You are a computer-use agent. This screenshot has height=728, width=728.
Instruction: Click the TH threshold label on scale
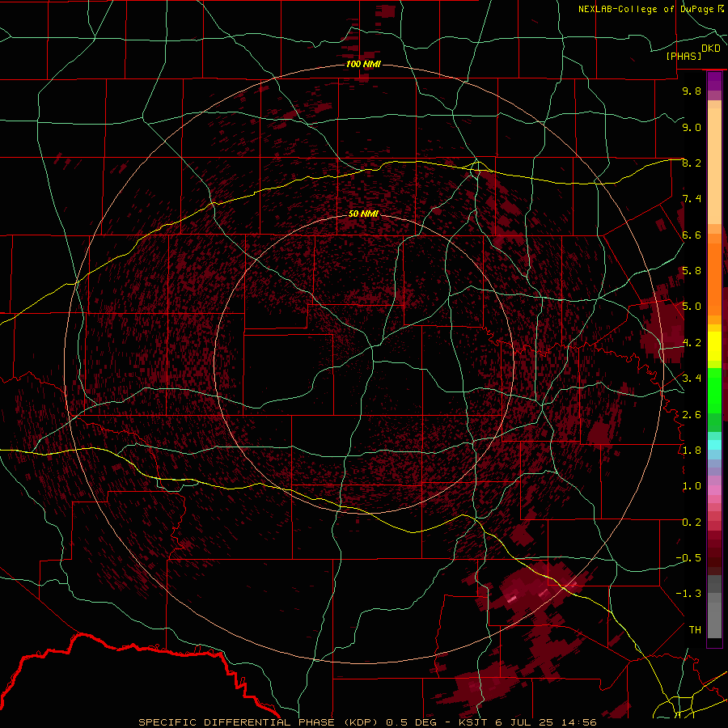pos(695,630)
